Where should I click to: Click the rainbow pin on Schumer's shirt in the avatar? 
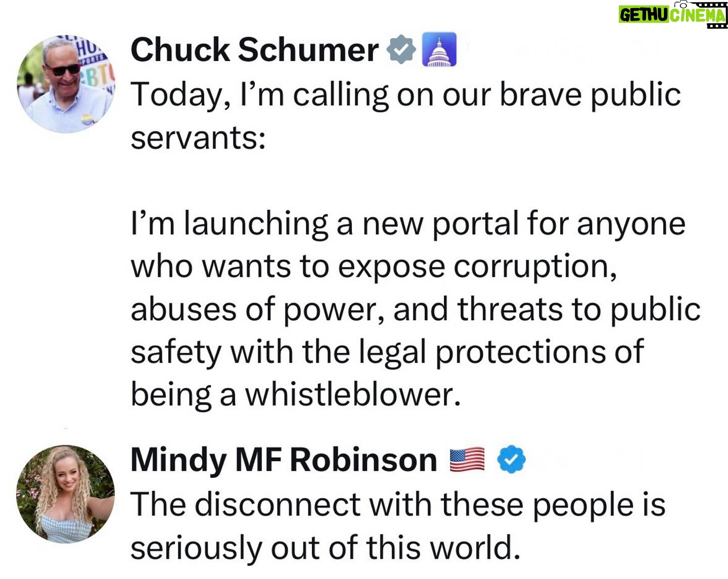[87, 119]
